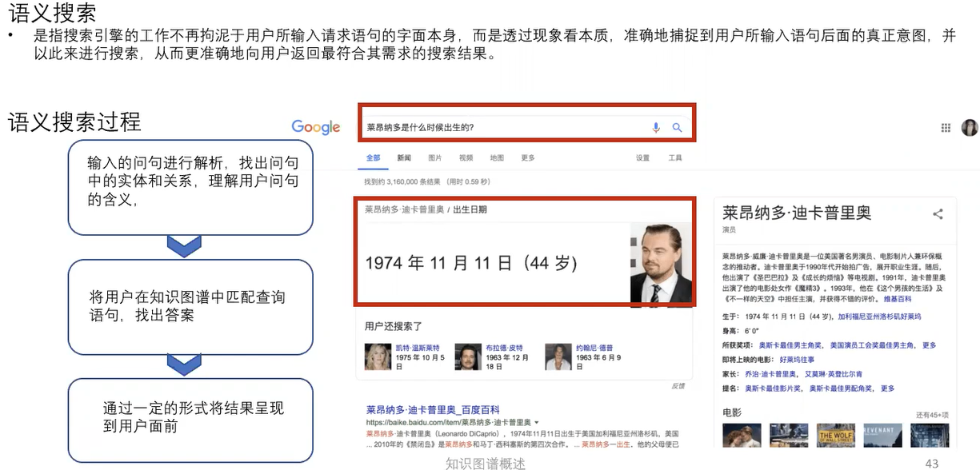Click the 通过一定的形式将结果呈现 box
Viewport: 980px width, 470px height.
[x=190, y=420]
